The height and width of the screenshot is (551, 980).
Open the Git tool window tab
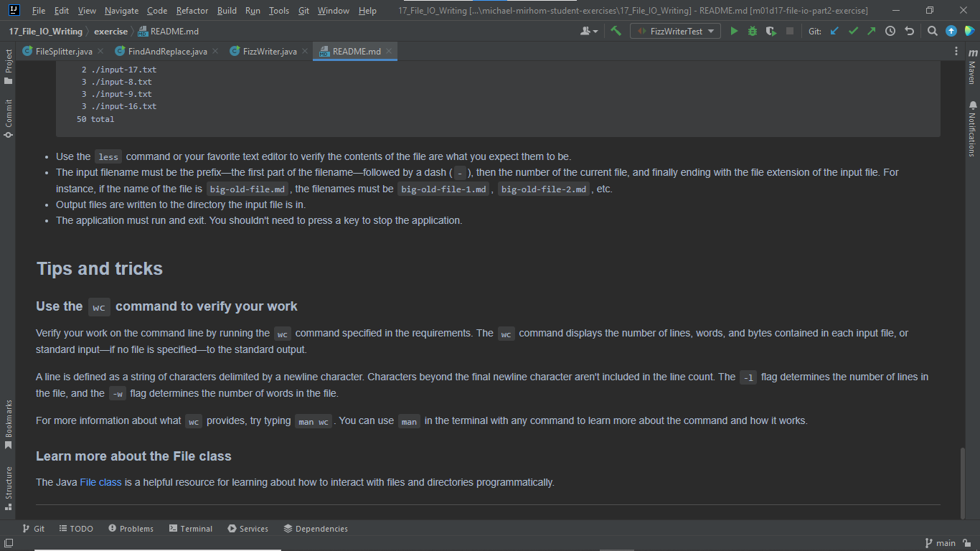(33, 529)
